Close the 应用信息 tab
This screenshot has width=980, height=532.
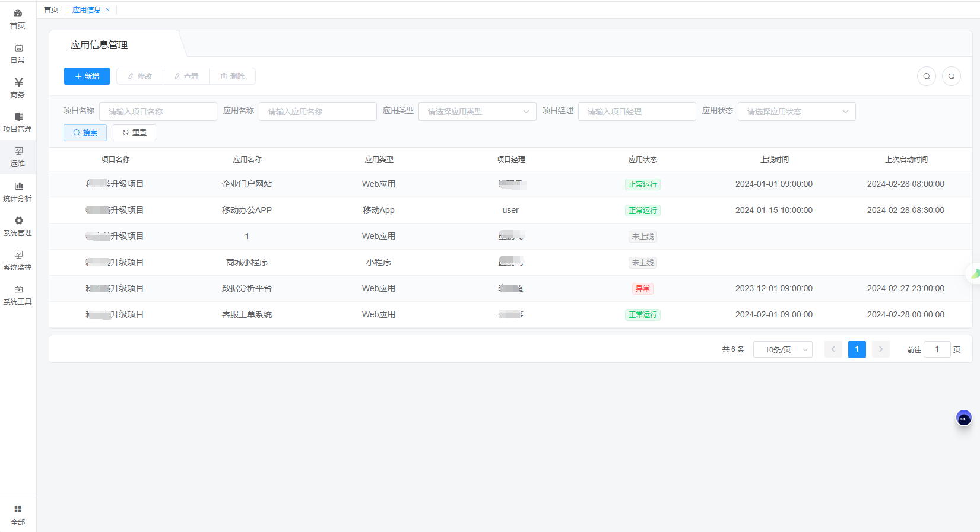[107, 10]
